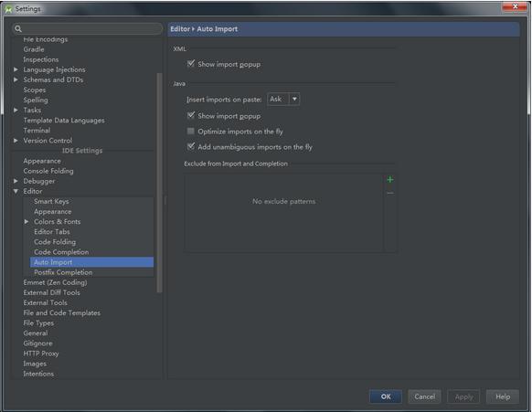Toggle Java Show import popup checkbox
The height and width of the screenshot is (412, 532).
point(191,115)
